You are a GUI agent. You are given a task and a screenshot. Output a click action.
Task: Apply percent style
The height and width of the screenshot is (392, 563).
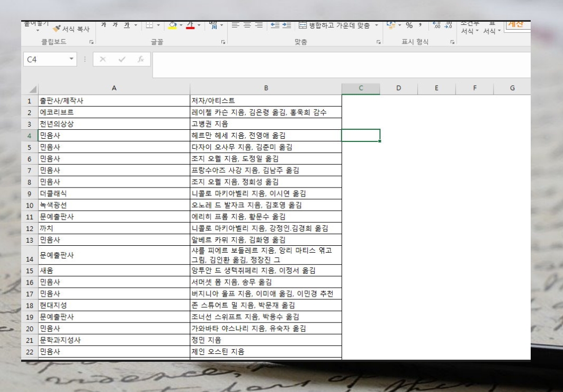click(x=409, y=25)
